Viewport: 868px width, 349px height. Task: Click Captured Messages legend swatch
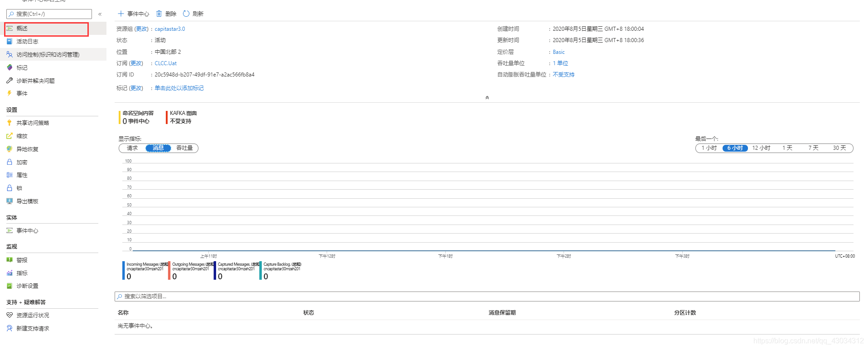point(215,270)
